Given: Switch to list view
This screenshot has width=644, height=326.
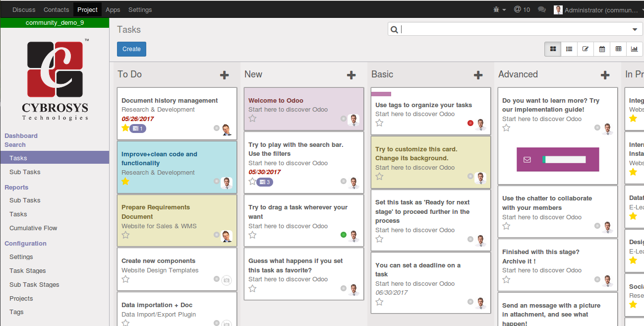Looking at the screenshot, I should pos(569,49).
